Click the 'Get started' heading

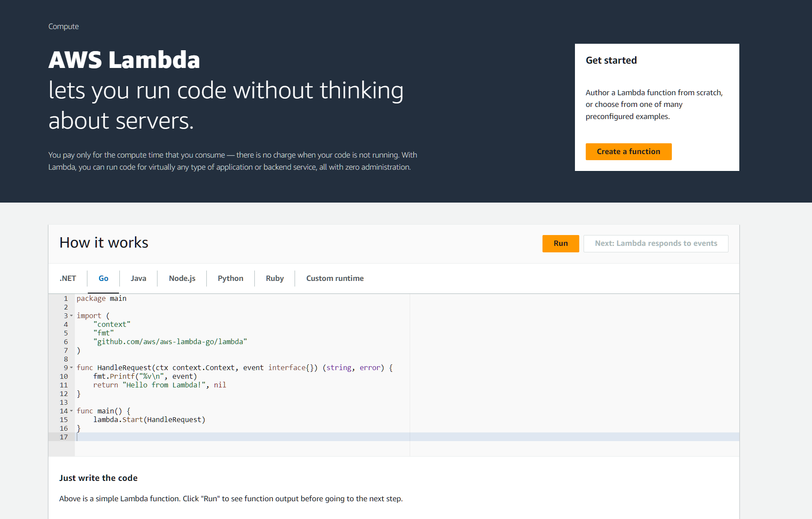611,60
